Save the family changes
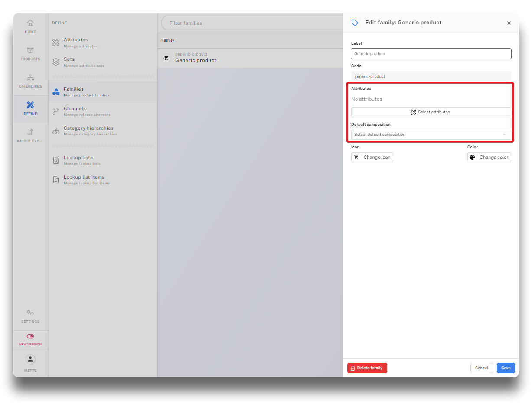532x404 pixels. 506,368
